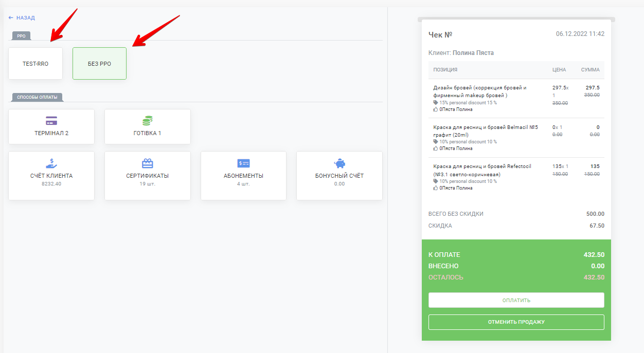Click the Чек № title
Screen dimensions: 644x353
(440, 34)
